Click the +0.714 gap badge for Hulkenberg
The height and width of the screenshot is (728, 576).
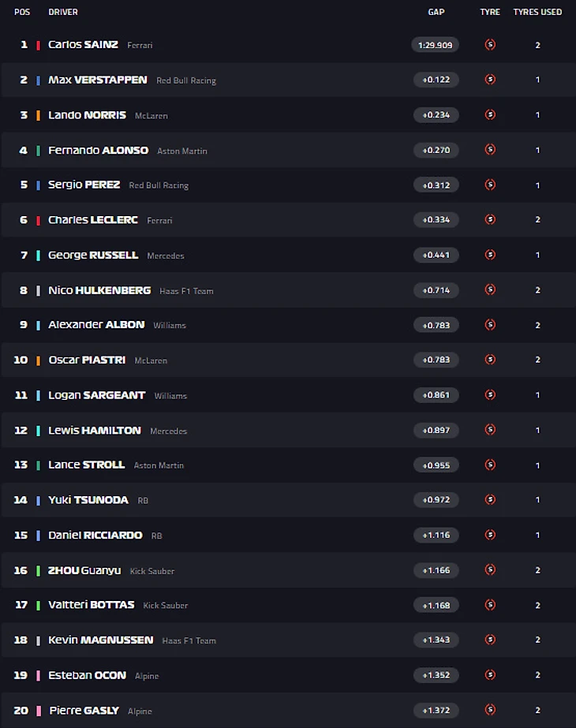click(436, 290)
